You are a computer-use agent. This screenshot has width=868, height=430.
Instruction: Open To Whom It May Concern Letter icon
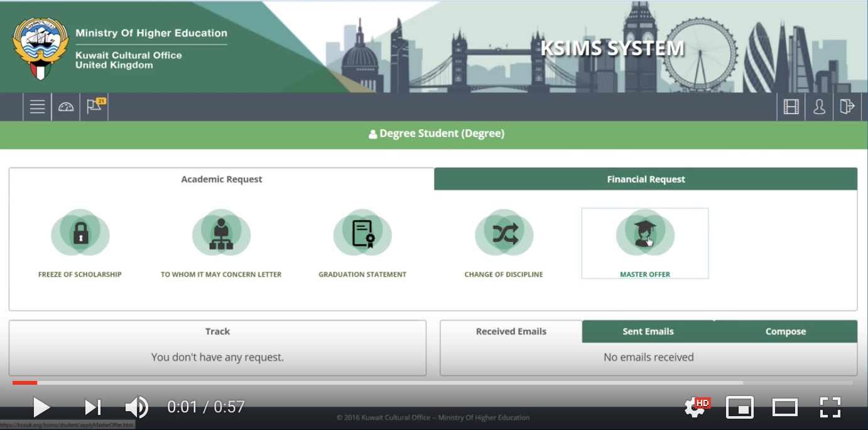[221, 234]
